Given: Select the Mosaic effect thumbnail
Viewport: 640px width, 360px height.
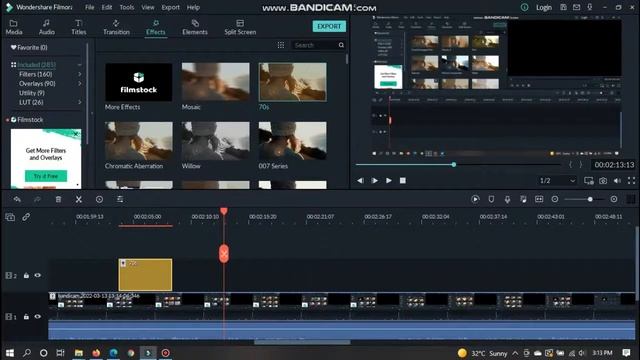Looking at the screenshot, I should [216, 82].
